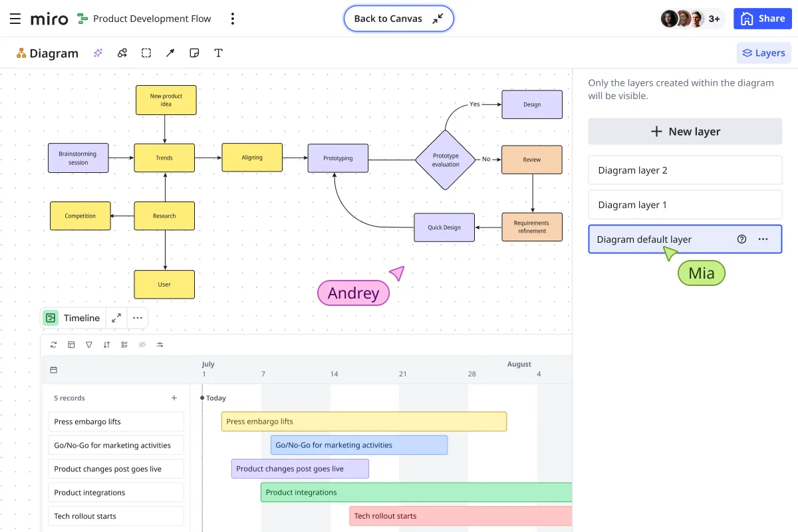Select Diagram layer 2
798x532 pixels.
coord(685,170)
